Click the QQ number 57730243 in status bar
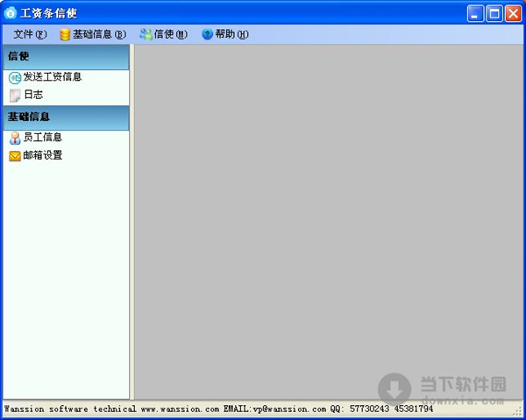The image size is (526, 420). click(x=369, y=409)
